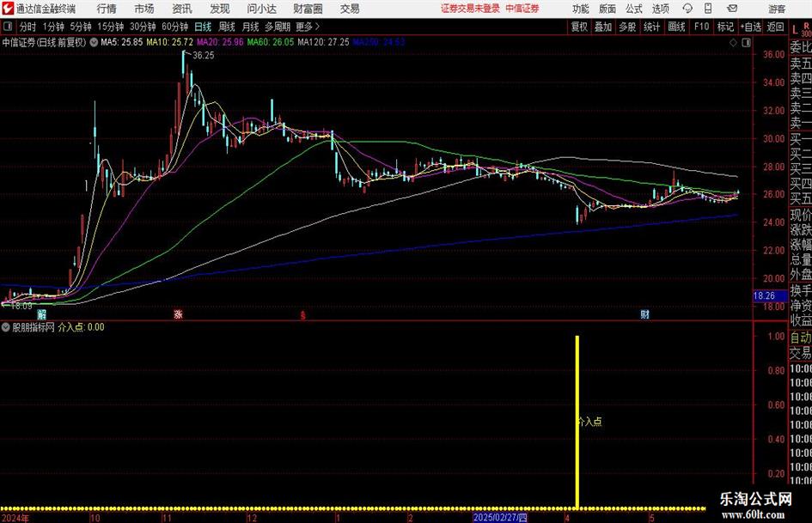This screenshot has height=523, width=812.
Task: Click the red 中信证券 broker link
Action: tap(522, 9)
